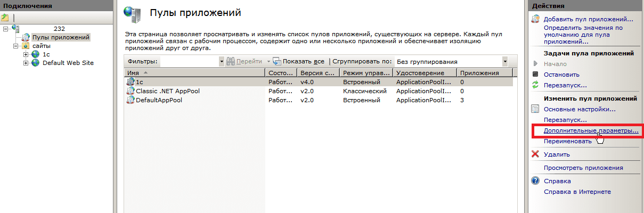644x213 pixels.
Task: Click the connections toolbar up-arrow folder icon
Action: pyautogui.click(x=5, y=18)
